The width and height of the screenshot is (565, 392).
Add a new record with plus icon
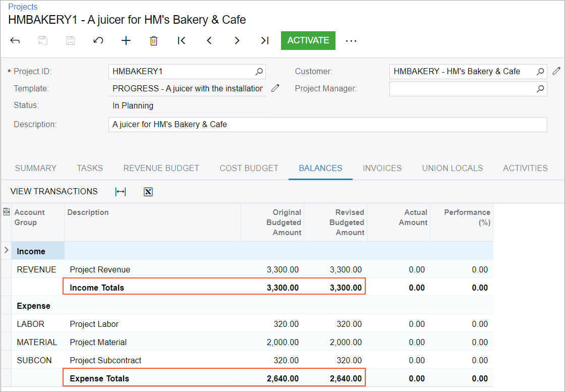pos(126,41)
